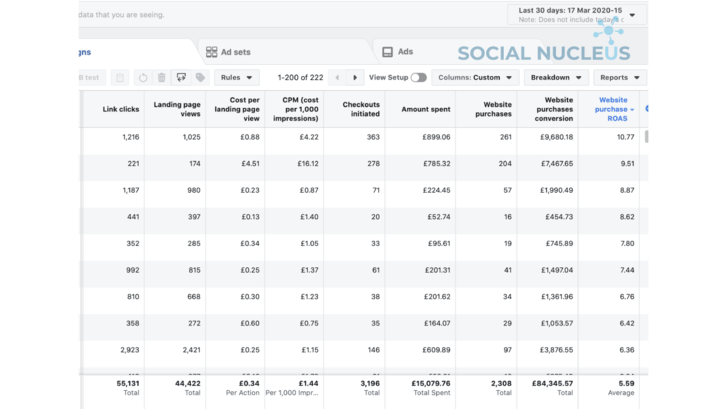Sort by Amount spent column header
Screen dimensions: 727x409
pos(425,109)
